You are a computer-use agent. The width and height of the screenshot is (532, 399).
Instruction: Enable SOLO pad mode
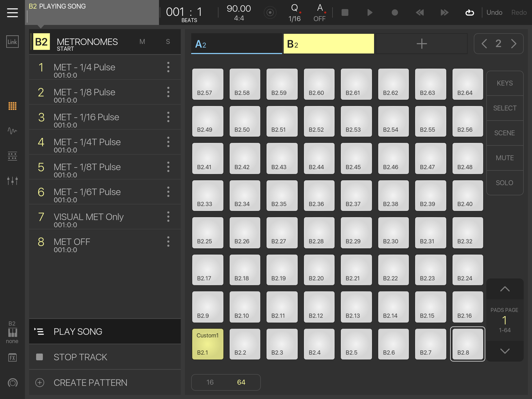tap(505, 183)
